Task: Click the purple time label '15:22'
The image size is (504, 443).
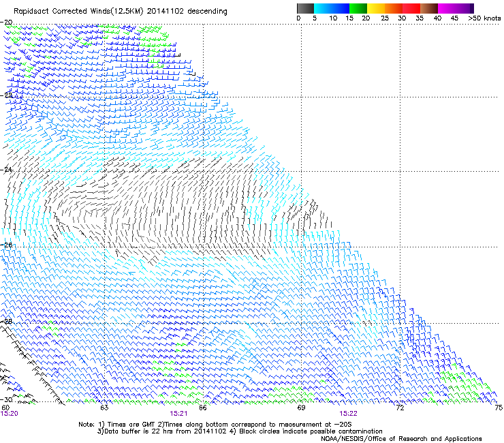Action: (348, 414)
